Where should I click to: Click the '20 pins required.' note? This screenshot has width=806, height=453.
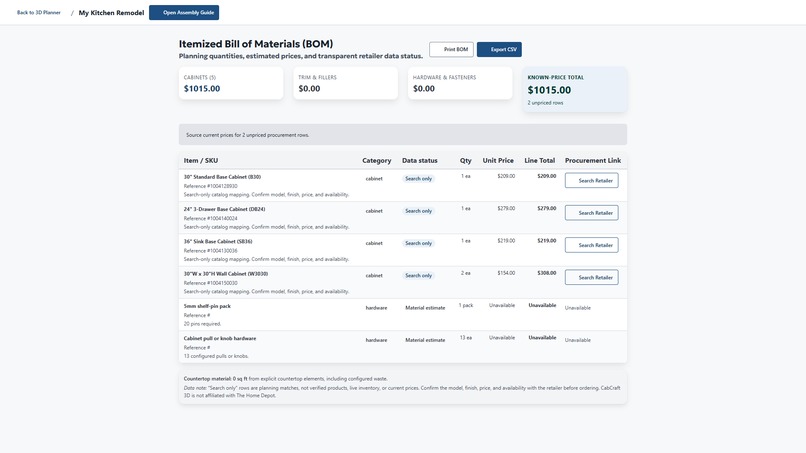click(203, 324)
